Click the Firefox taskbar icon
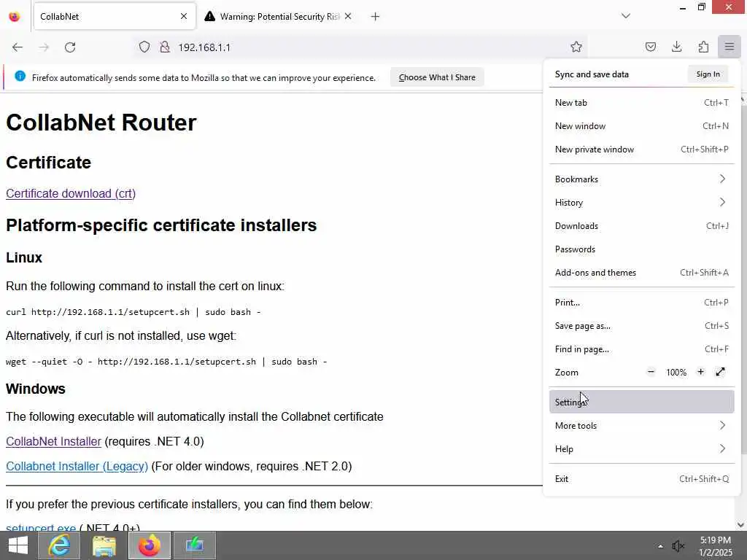 149,545
